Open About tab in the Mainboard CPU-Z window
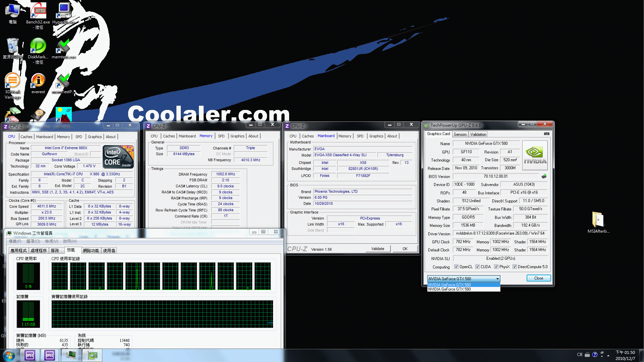 coord(392,136)
